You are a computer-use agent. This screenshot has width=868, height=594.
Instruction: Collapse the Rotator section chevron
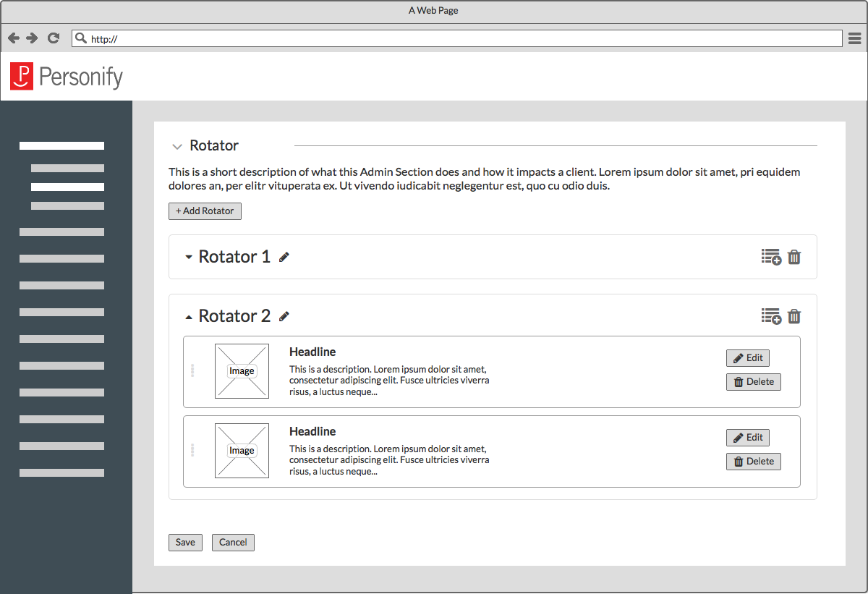pyautogui.click(x=177, y=147)
